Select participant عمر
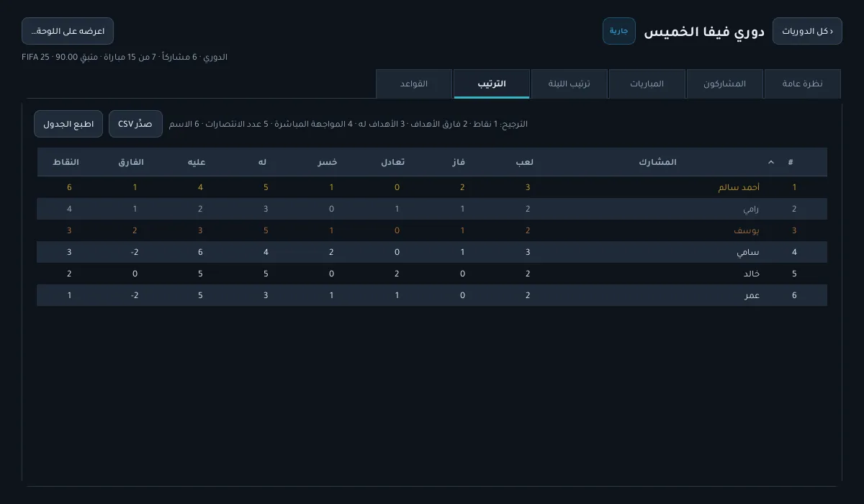The image size is (864, 504). click(752, 295)
